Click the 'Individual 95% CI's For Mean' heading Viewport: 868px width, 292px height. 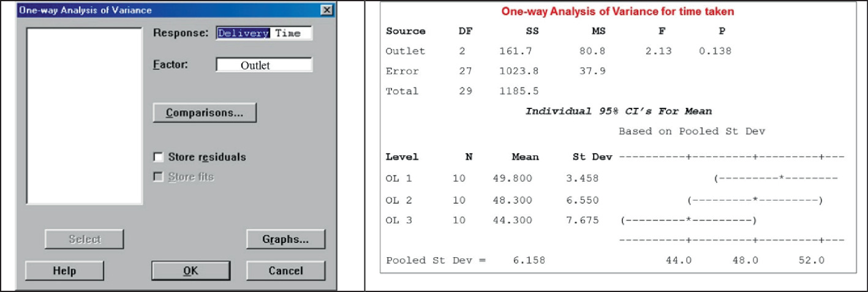point(619,111)
